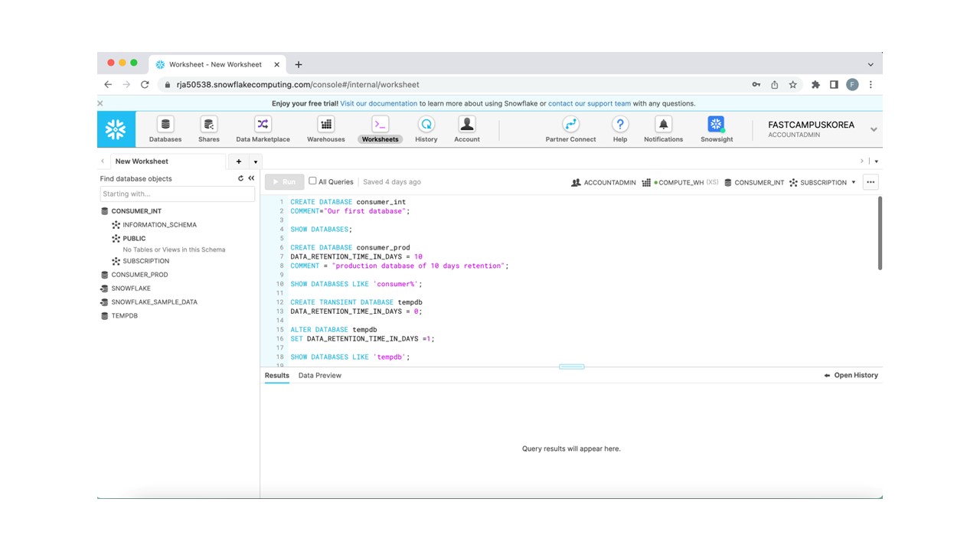Launch Snowsight

point(717,129)
